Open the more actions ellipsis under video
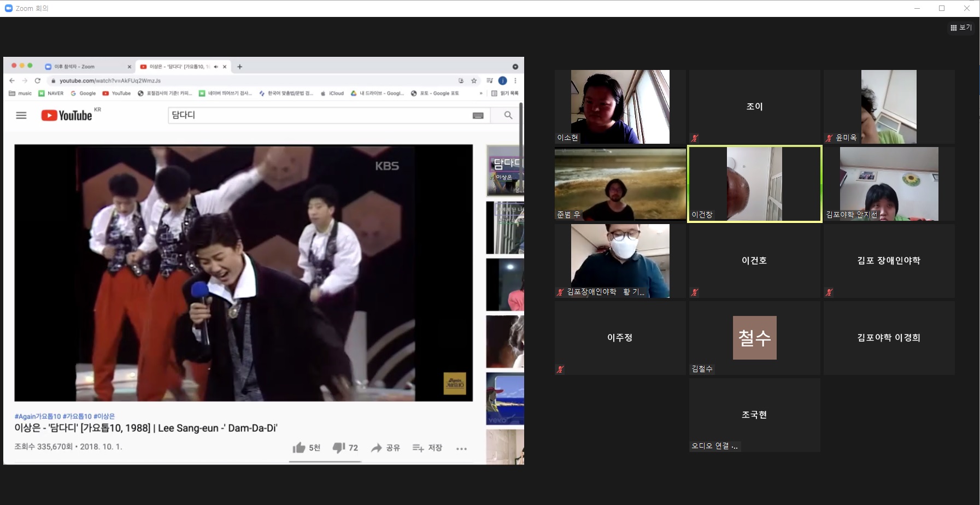The height and width of the screenshot is (505, 980). tap(462, 449)
